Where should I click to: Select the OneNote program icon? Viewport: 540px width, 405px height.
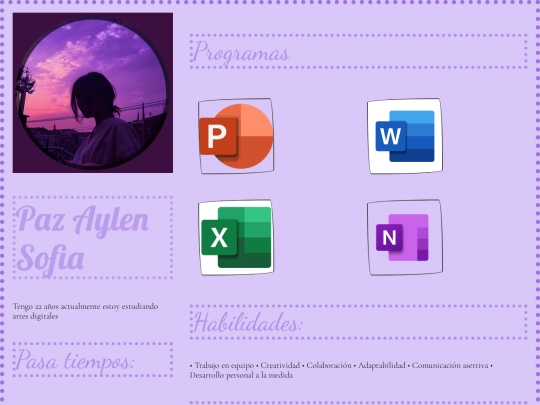(x=405, y=237)
